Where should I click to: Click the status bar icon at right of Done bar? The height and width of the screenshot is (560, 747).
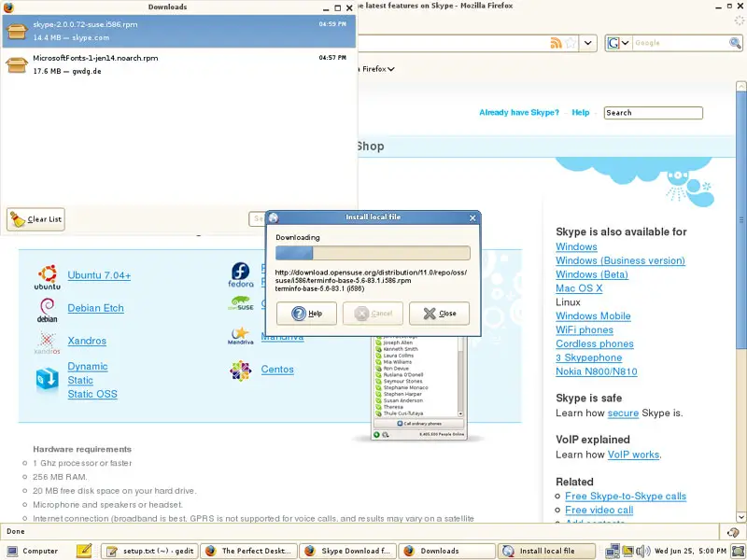point(733,532)
